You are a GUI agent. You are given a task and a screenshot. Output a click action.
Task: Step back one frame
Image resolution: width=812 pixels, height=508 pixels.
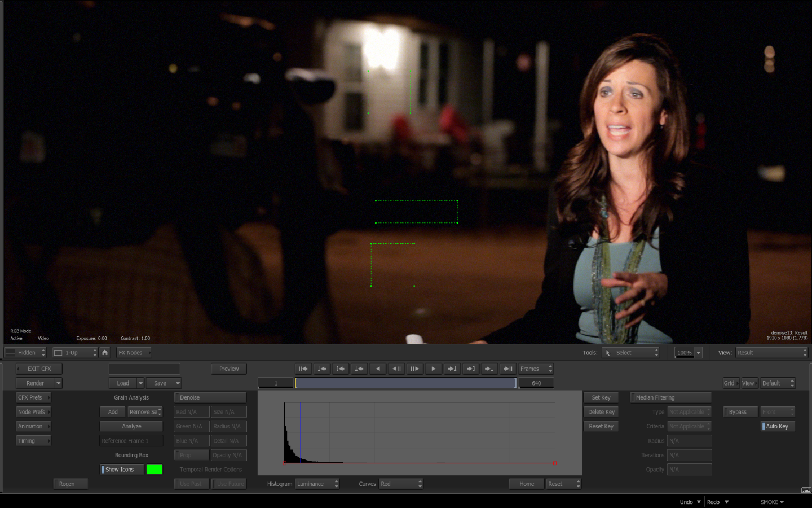pyautogui.click(x=396, y=369)
